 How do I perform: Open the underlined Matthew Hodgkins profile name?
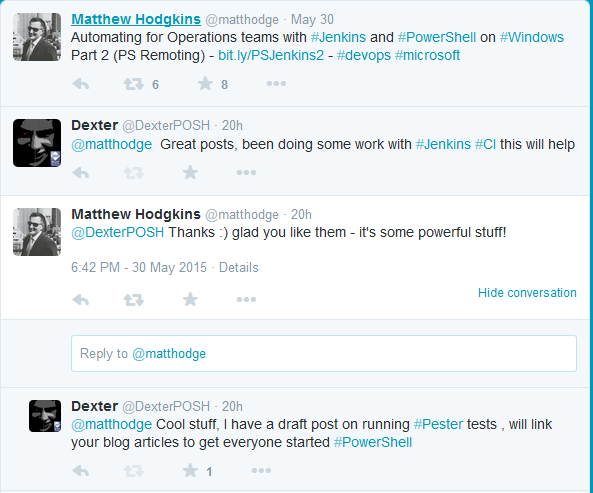click(x=136, y=19)
